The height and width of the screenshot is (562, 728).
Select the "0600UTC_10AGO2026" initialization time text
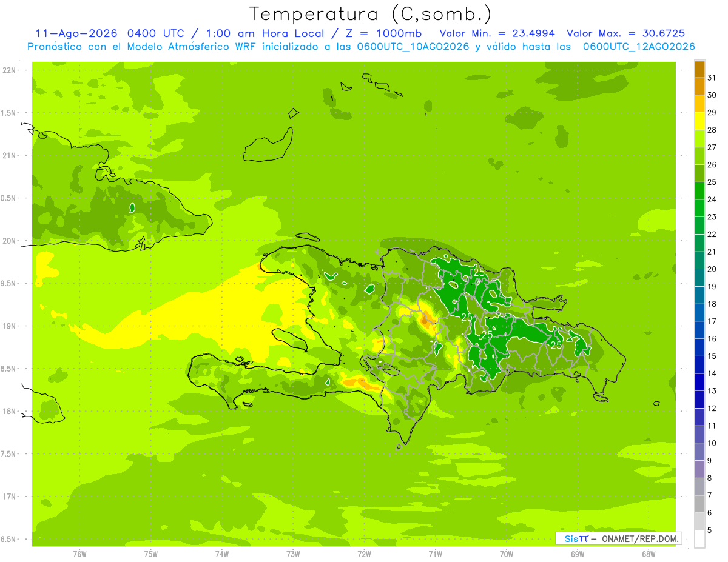tap(413, 47)
